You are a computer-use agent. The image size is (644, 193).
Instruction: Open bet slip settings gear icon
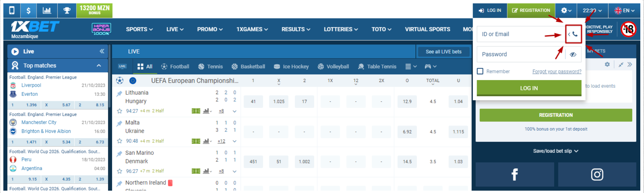(607, 64)
